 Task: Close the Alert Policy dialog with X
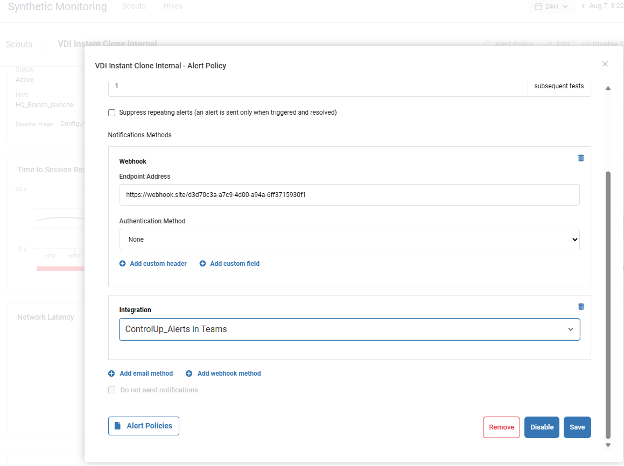click(604, 64)
